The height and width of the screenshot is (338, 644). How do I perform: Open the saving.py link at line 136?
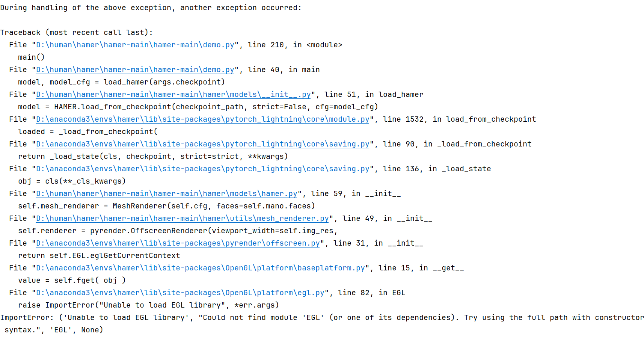[203, 169]
